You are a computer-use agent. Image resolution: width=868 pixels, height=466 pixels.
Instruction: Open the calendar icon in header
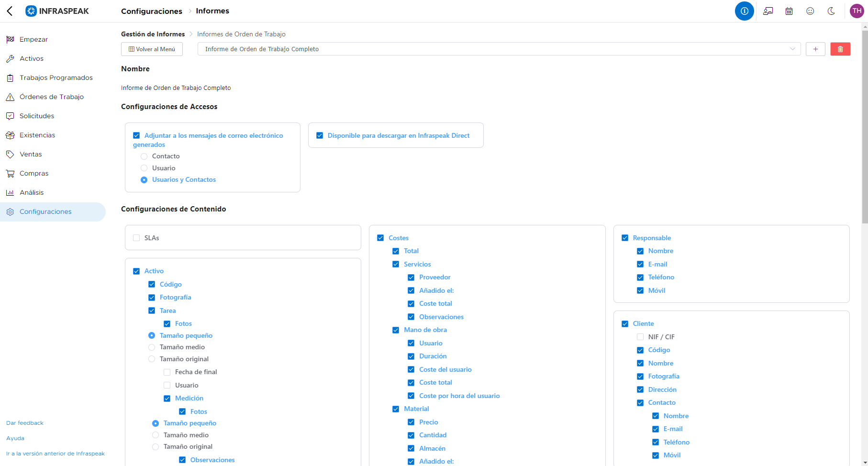(789, 11)
